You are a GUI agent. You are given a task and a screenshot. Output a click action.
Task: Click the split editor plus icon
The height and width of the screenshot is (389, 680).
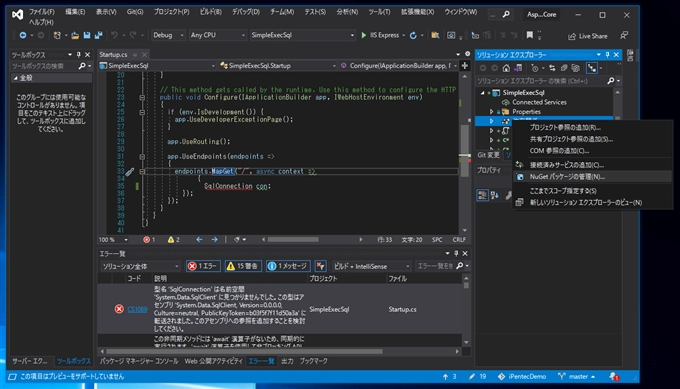pyautogui.click(x=464, y=65)
